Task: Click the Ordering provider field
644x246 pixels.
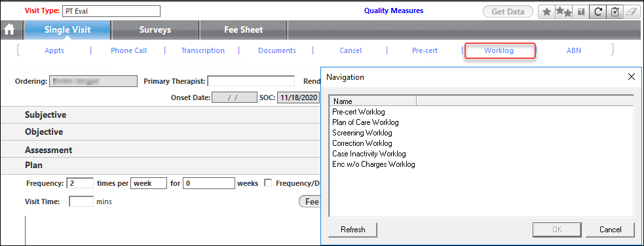Action: pyautogui.click(x=93, y=80)
